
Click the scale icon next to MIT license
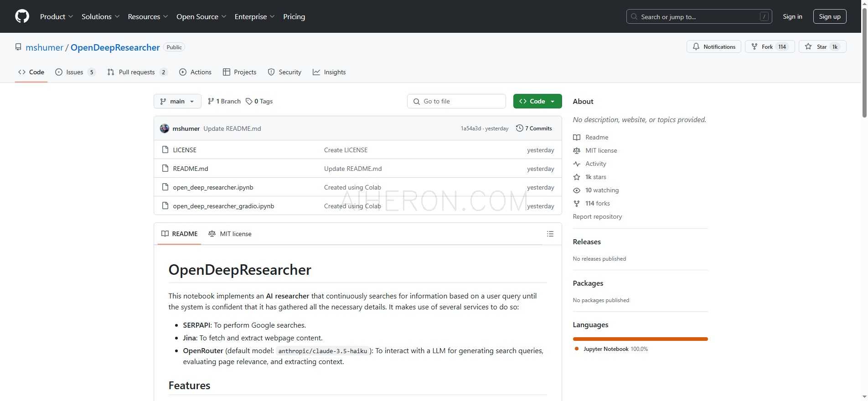(x=577, y=150)
